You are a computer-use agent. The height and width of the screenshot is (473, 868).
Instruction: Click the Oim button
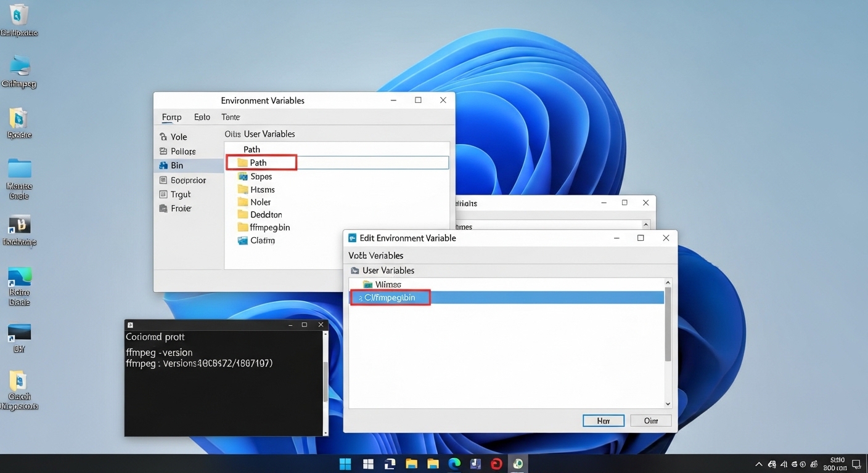(650, 420)
